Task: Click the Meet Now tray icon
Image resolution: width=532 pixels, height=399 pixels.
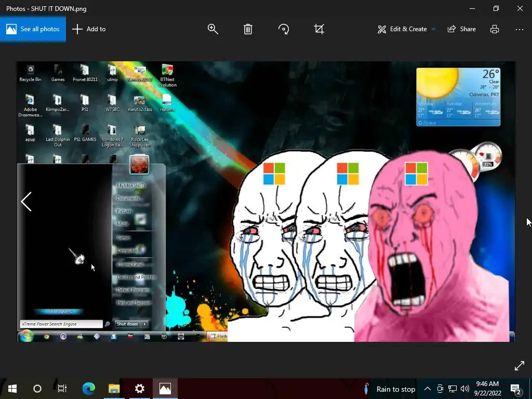Action: (440, 389)
